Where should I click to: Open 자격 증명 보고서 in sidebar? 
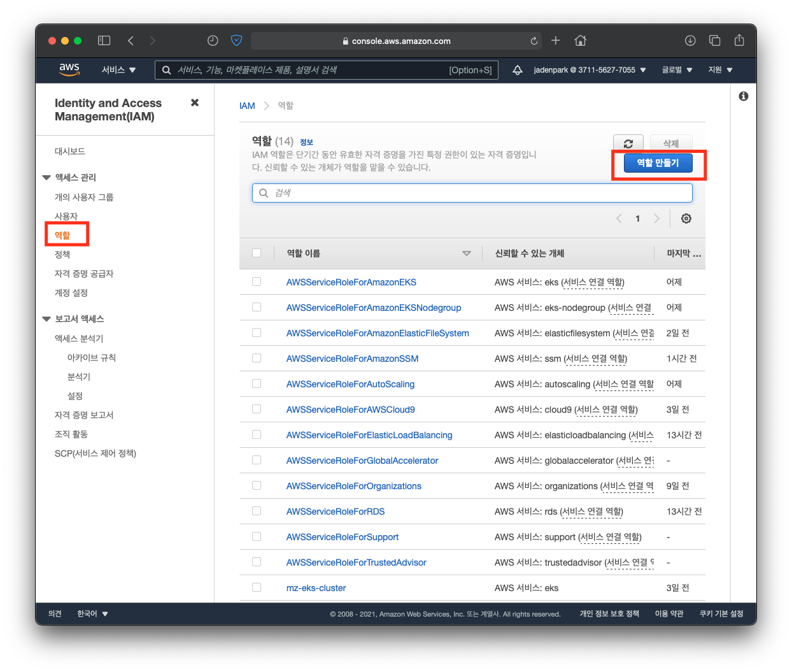click(x=84, y=415)
